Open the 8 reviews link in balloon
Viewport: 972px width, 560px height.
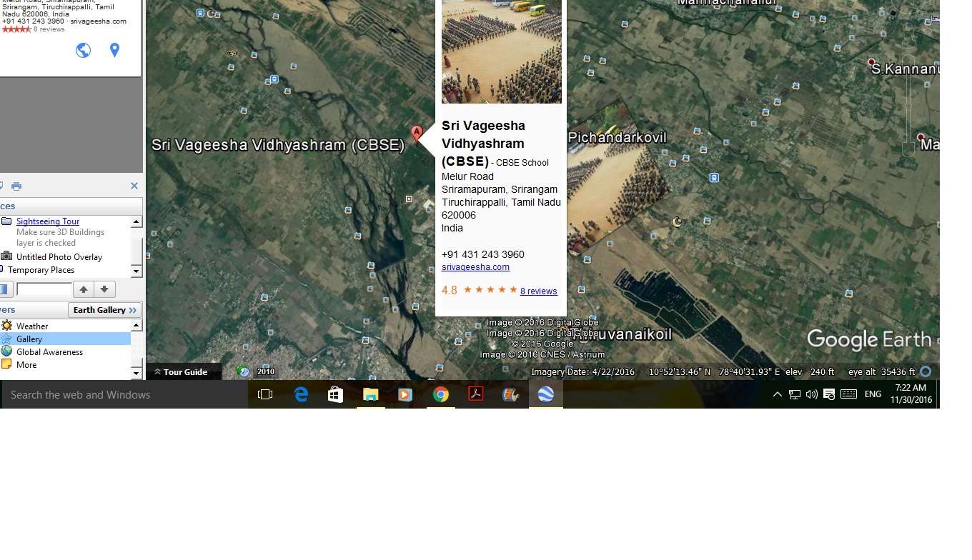[x=538, y=291]
